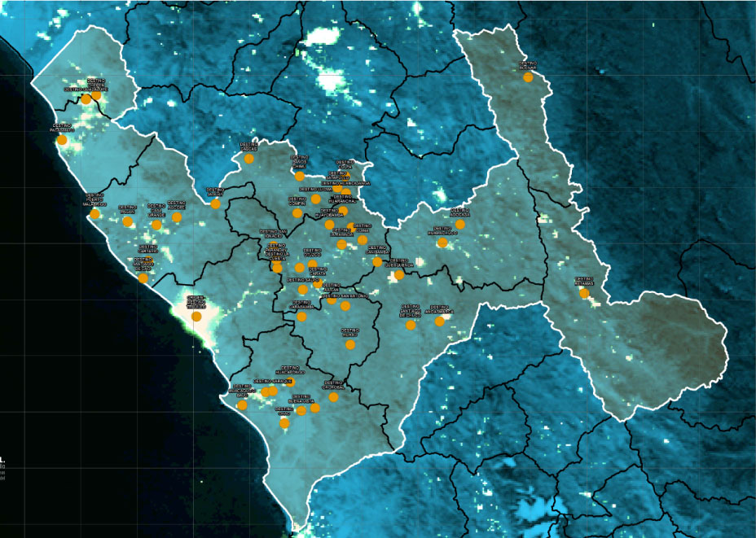The height and width of the screenshot is (538, 756).
Task: Click the isolated marker in the far northeast
Action: click(x=528, y=77)
